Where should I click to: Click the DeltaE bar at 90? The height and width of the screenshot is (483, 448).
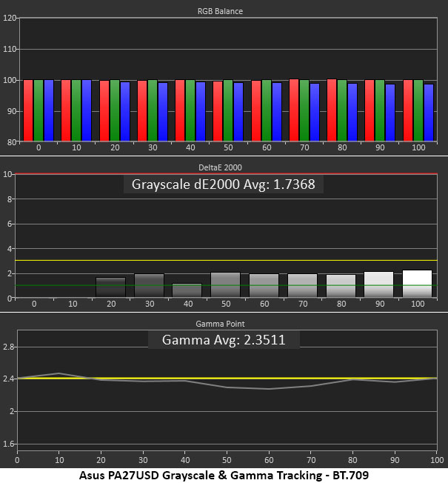point(378,284)
